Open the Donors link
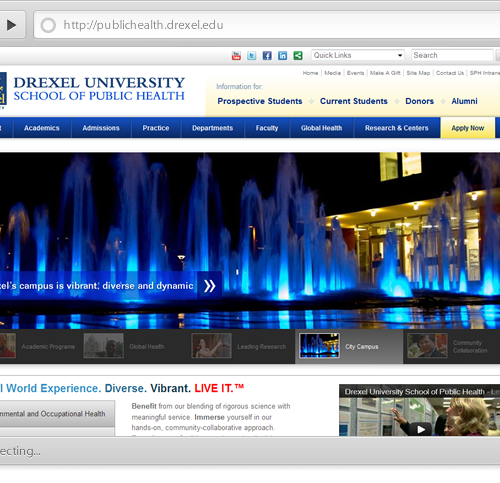Viewport: 500px width, 483px height. [x=420, y=101]
